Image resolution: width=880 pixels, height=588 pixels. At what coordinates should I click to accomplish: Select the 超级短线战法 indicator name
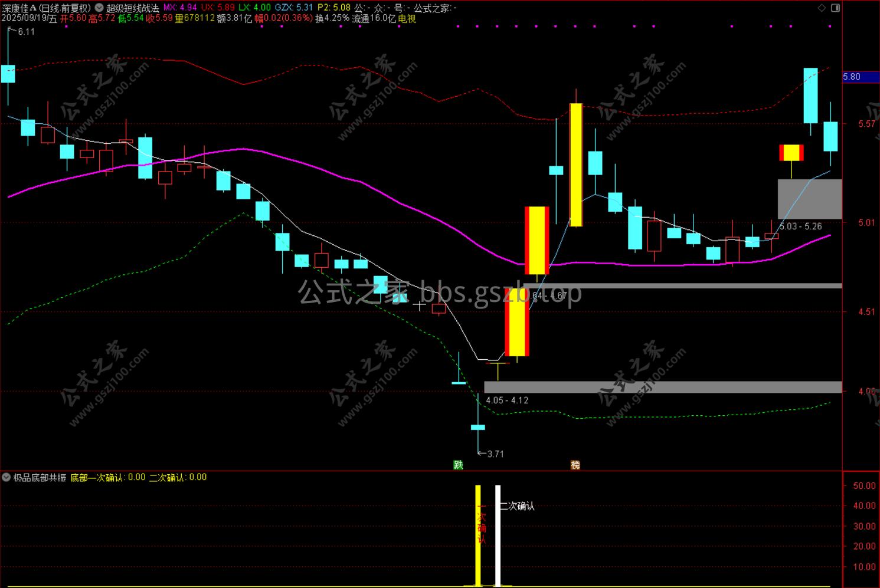coord(133,8)
